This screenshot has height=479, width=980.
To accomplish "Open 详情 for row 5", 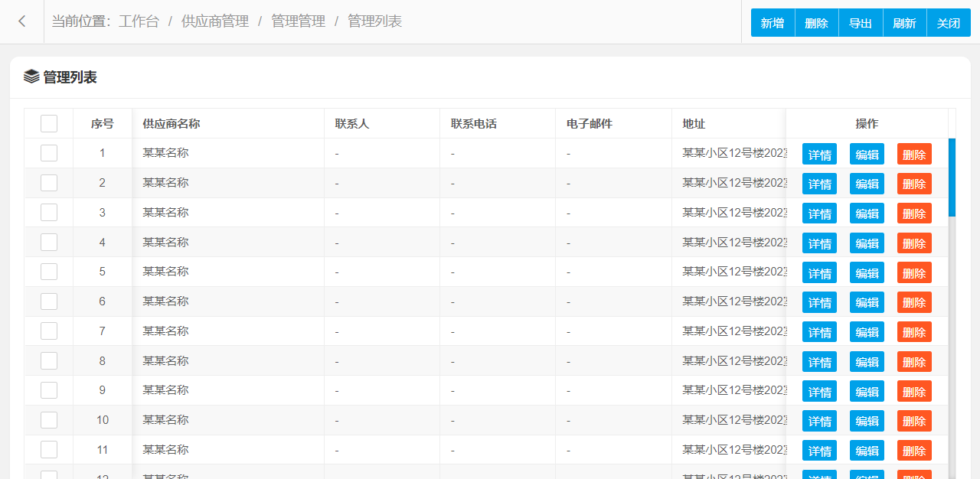I will click(x=819, y=272).
